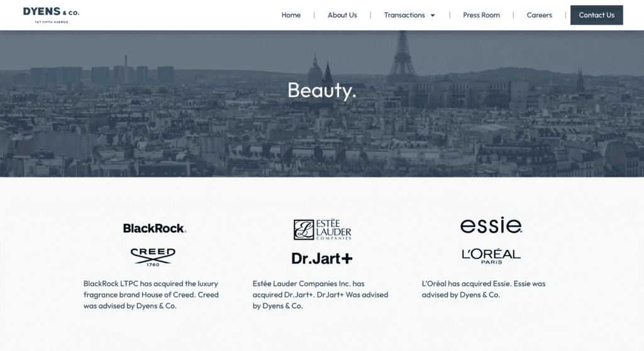Click the Dyens & Co. logo

[x=52, y=15]
